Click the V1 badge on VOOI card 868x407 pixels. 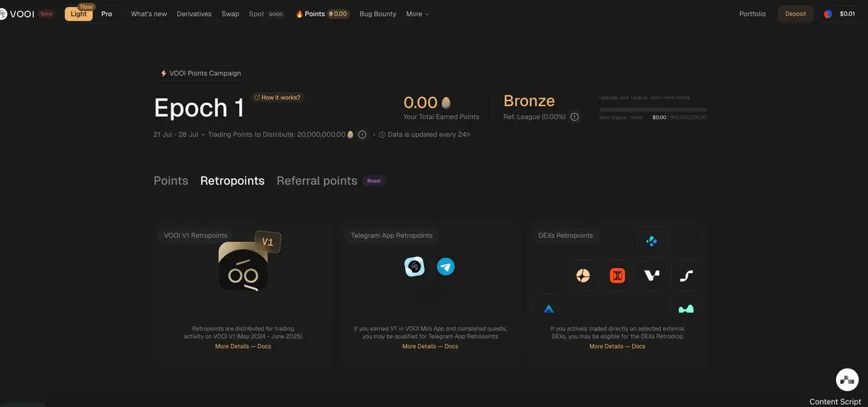click(267, 242)
